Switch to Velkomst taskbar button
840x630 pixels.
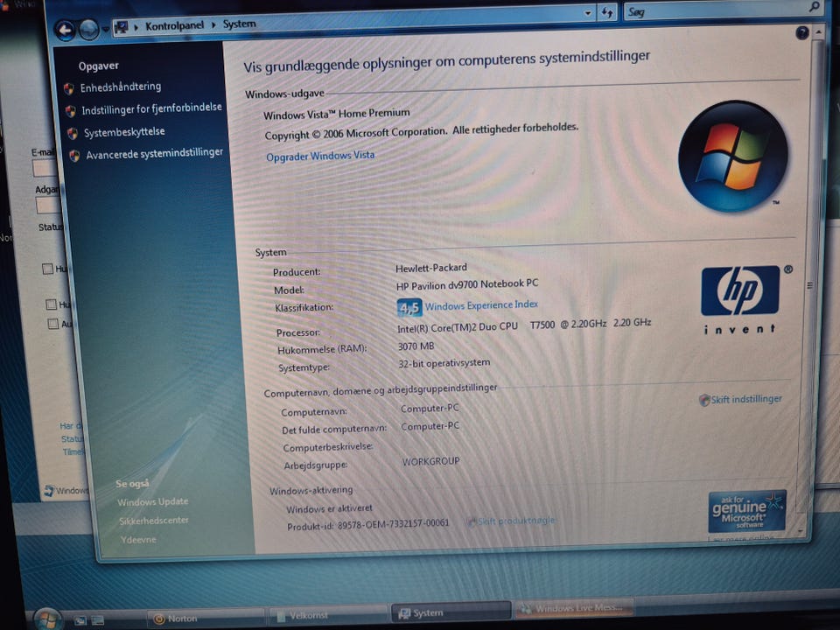point(328,615)
